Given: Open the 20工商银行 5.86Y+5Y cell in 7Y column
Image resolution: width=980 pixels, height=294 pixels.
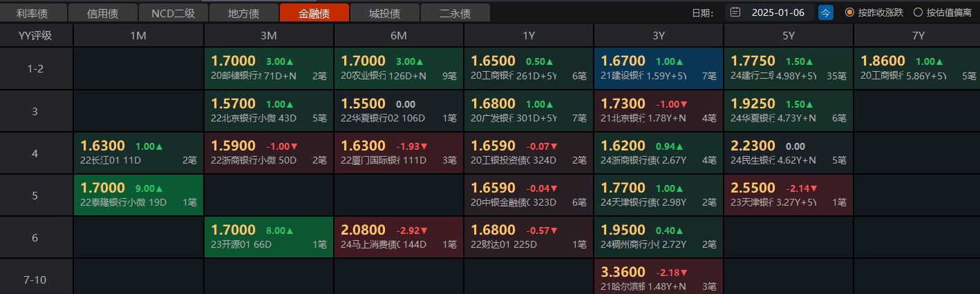Looking at the screenshot, I should pos(916,68).
